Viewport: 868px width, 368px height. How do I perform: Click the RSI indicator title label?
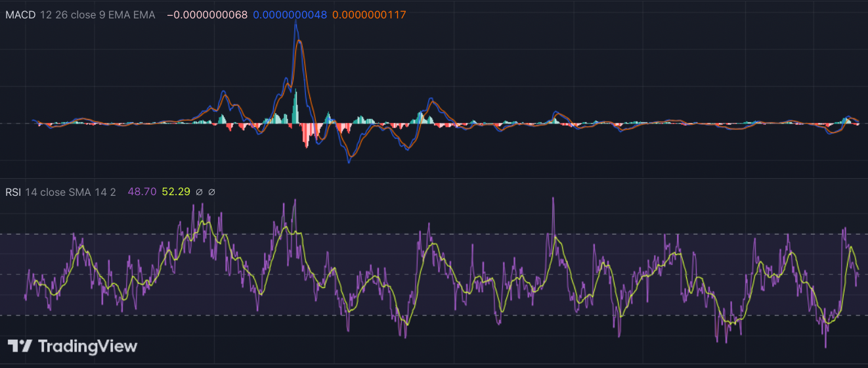[x=13, y=192]
